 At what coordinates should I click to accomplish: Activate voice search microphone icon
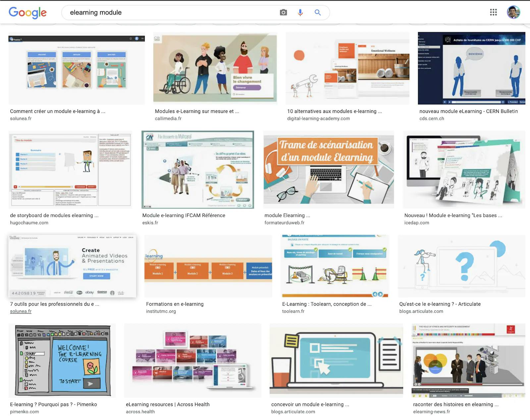(300, 12)
